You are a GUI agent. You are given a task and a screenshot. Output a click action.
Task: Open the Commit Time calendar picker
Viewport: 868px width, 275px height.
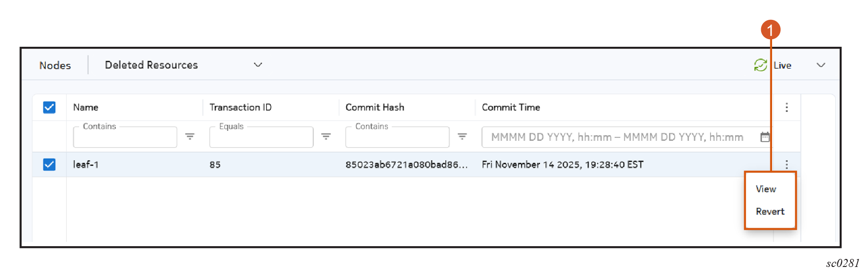point(765,137)
